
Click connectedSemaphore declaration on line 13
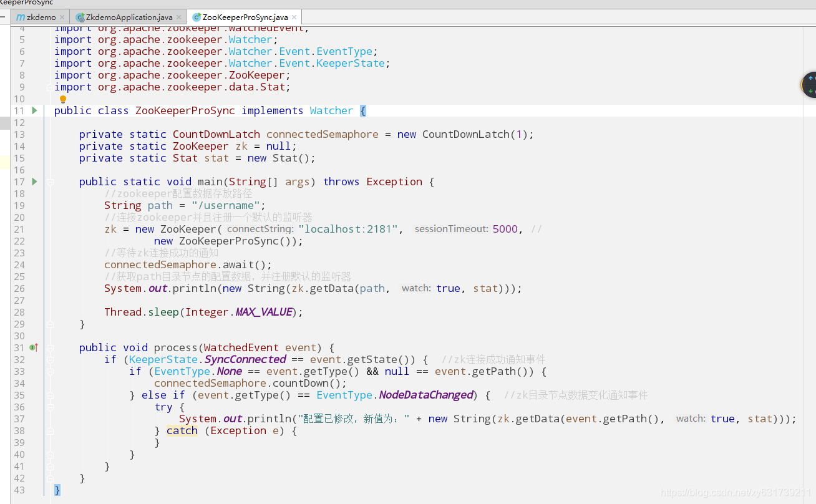(x=323, y=134)
